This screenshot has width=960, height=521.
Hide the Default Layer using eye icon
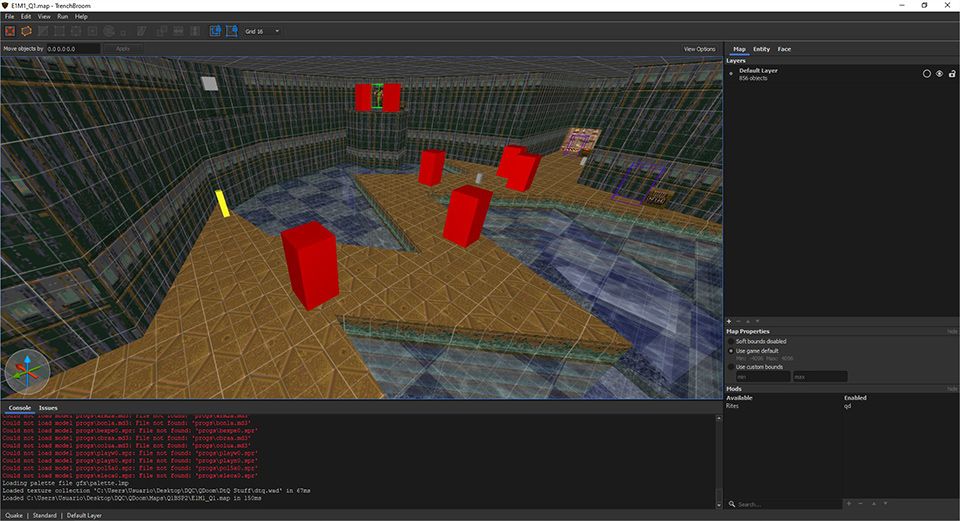[938, 74]
